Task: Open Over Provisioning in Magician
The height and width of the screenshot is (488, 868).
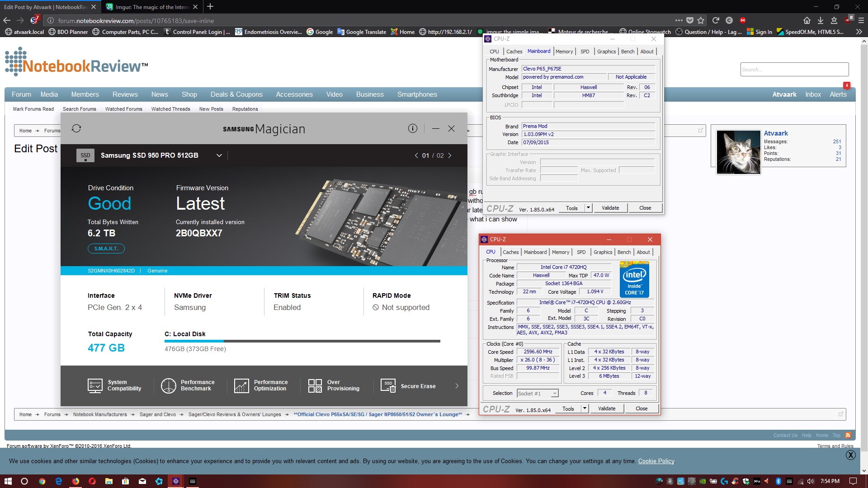Action: pos(334,385)
